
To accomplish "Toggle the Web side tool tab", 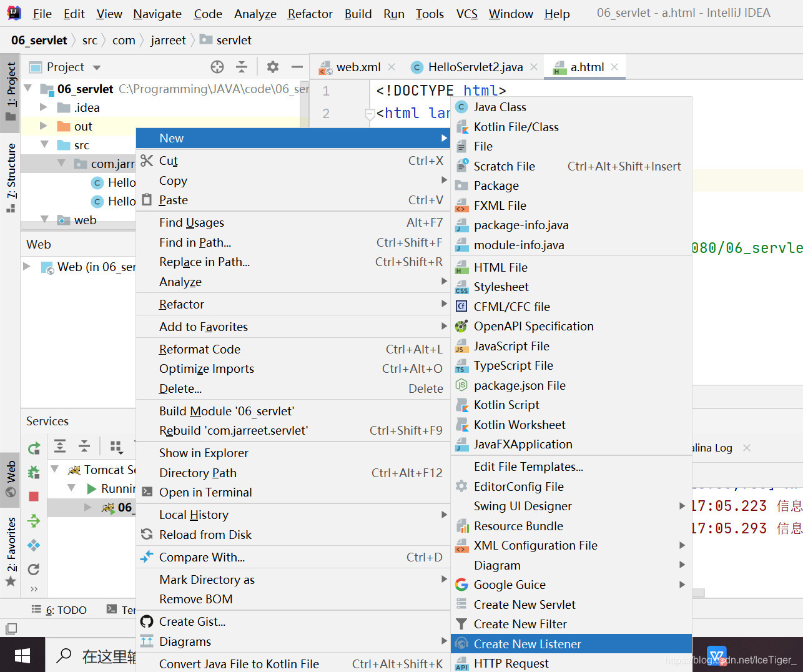I will [11, 478].
